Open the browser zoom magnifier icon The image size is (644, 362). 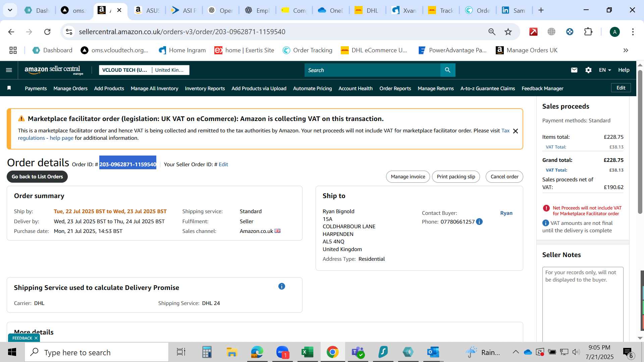(492, 32)
